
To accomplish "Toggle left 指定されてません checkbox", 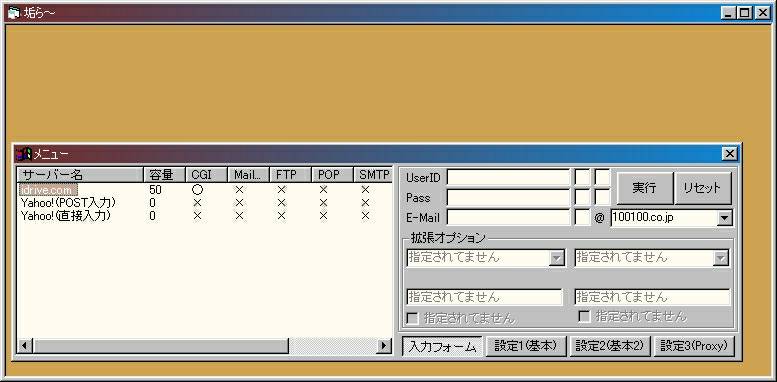I will (412, 318).
